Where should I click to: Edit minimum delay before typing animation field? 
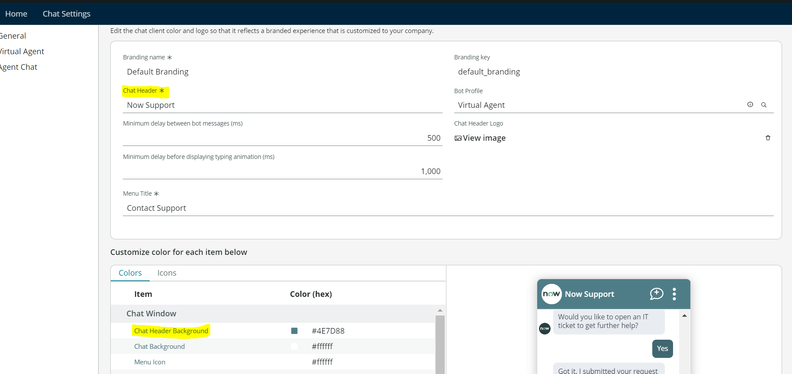tap(282, 171)
